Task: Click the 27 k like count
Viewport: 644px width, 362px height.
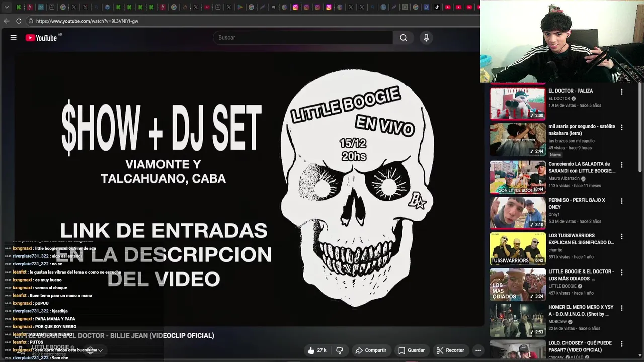Action: (x=321, y=350)
